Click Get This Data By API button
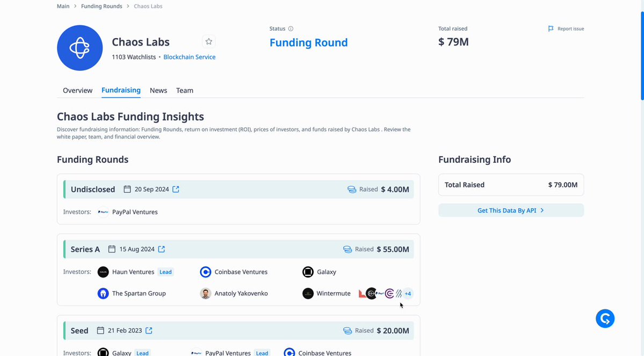The image size is (644, 356). (x=511, y=210)
